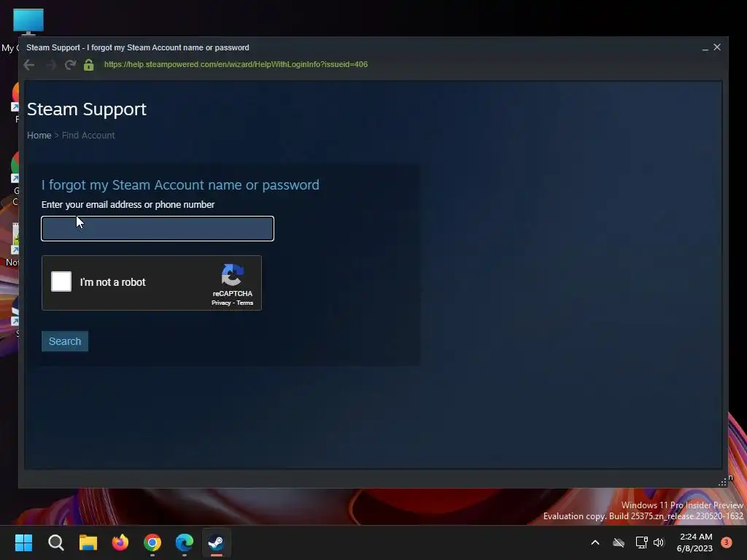747x560 pixels.
Task: Click the volume speaker tray icon
Action: [659, 542]
